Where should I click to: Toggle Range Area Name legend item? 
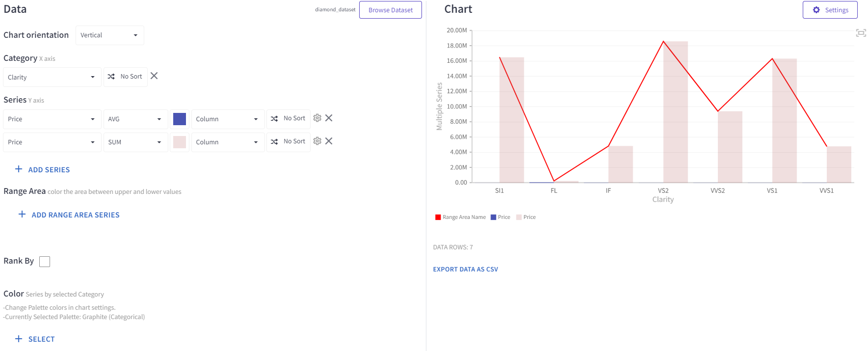(x=460, y=217)
